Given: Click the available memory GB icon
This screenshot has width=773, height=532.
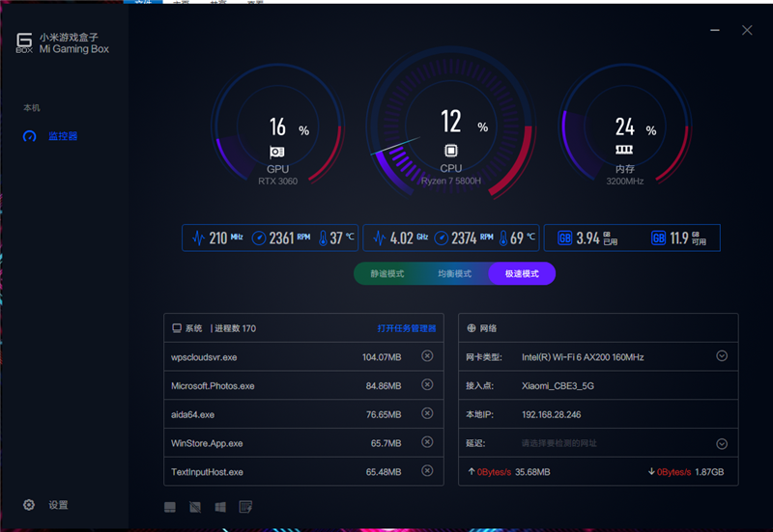Looking at the screenshot, I should coord(659,238).
